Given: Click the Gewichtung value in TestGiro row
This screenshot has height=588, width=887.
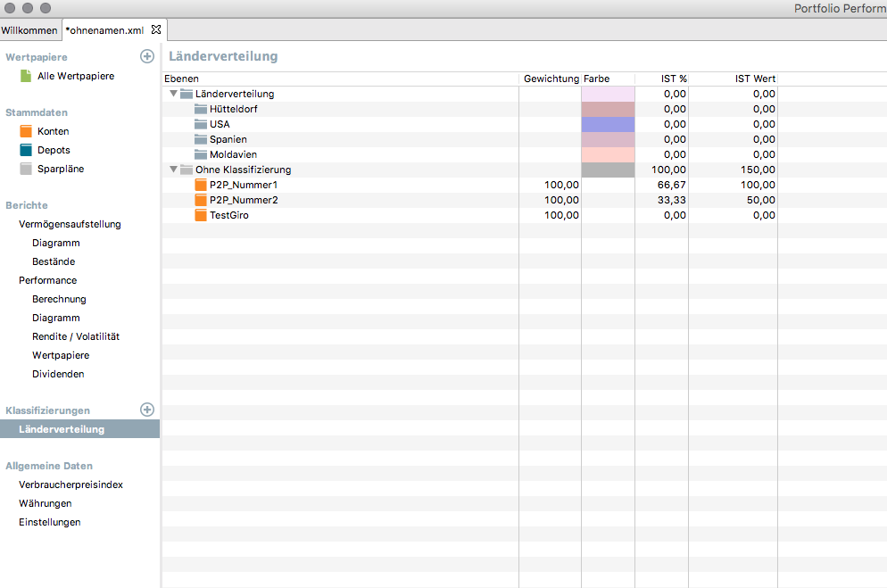Looking at the screenshot, I should (561, 215).
